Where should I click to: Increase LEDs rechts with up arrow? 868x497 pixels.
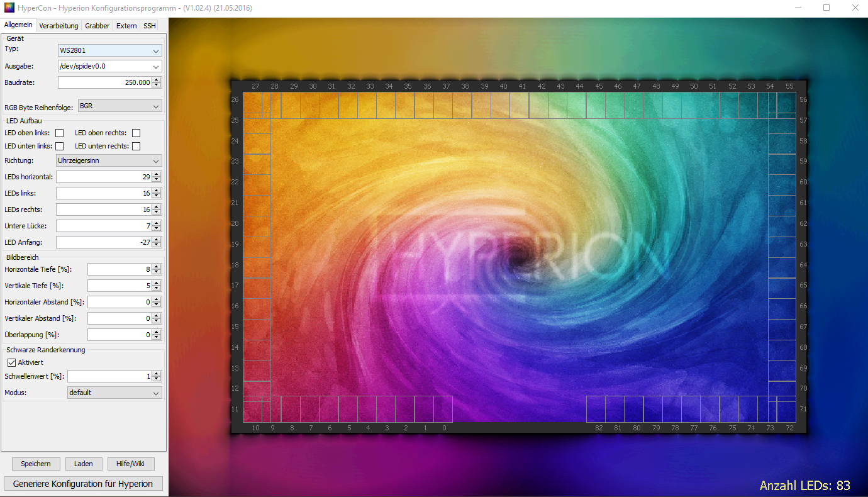(x=157, y=206)
